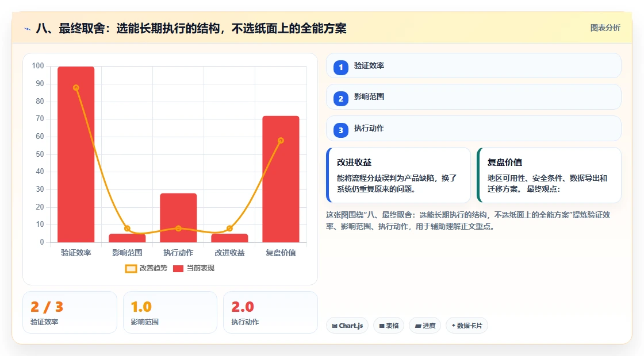Open the 复盘价值 card
Screen dimensions: 644x356
[x=549, y=175]
